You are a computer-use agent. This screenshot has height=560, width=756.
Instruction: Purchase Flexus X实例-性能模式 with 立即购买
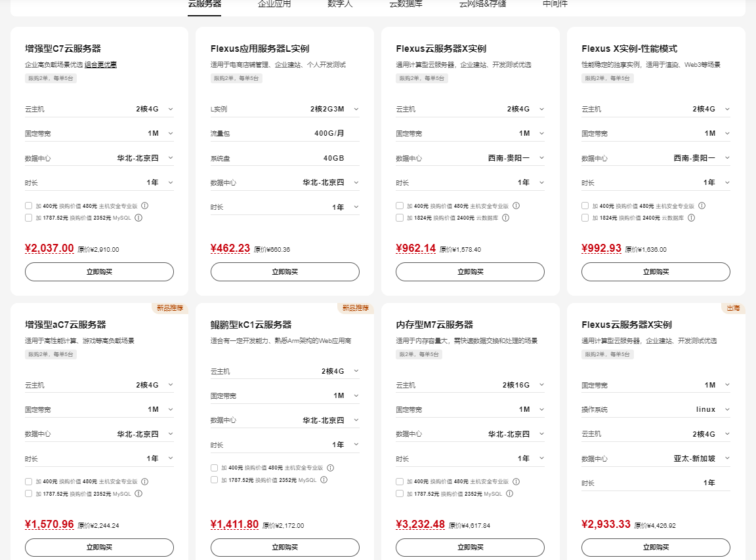point(656,272)
